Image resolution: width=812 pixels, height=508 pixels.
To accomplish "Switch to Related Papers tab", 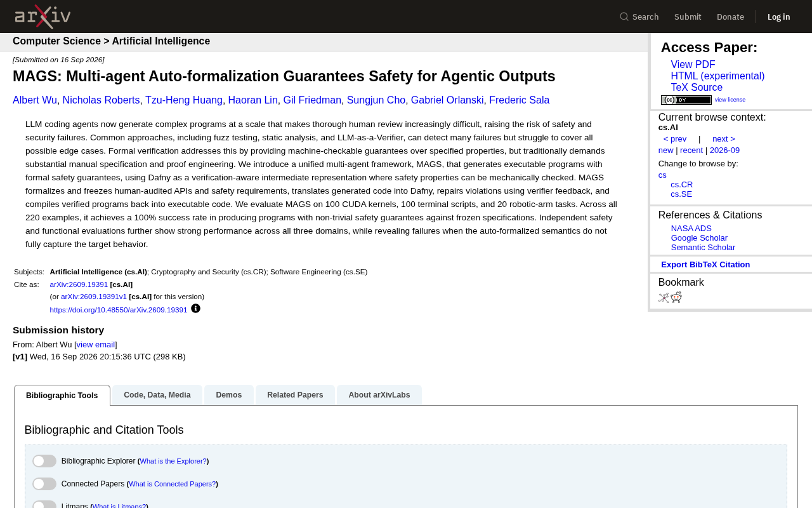I will point(295,395).
